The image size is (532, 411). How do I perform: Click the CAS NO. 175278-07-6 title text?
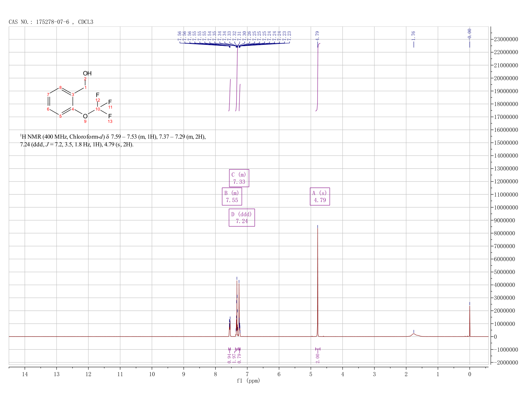(51, 22)
